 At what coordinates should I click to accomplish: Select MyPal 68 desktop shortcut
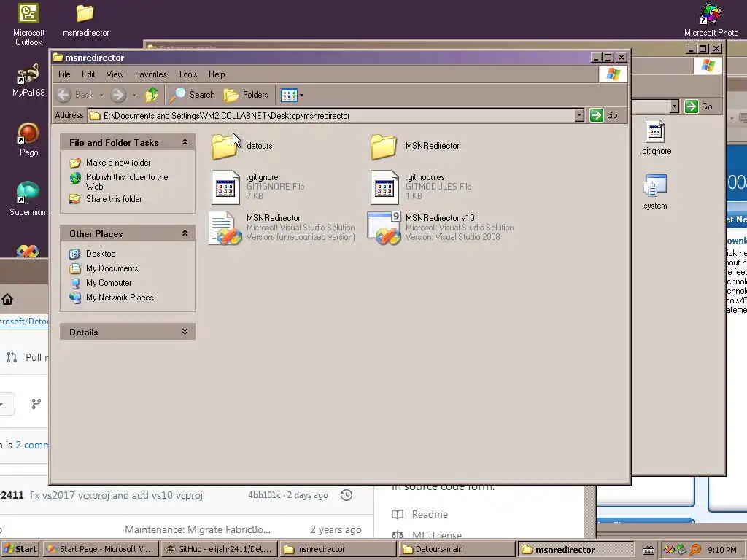coord(28,79)
